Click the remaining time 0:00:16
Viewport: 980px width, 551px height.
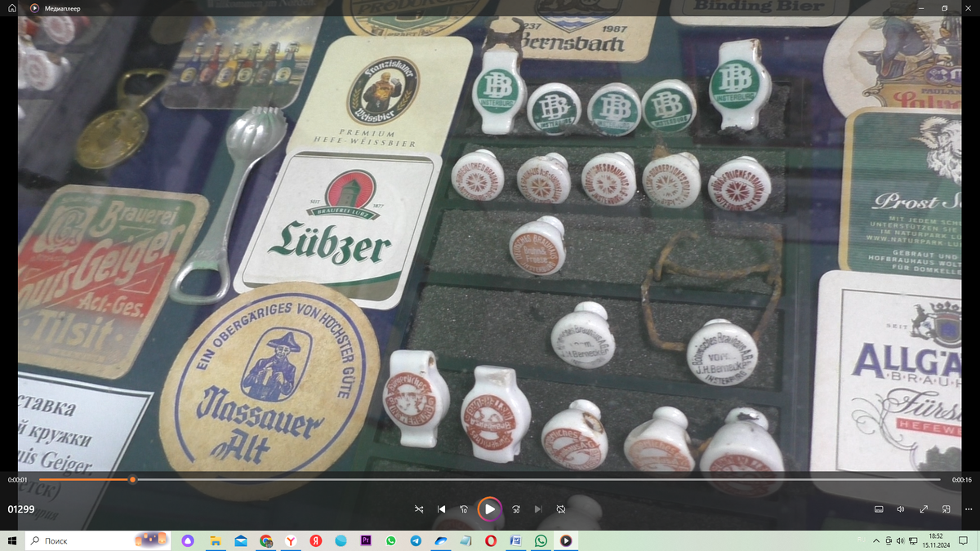click(x=961, y=480)
